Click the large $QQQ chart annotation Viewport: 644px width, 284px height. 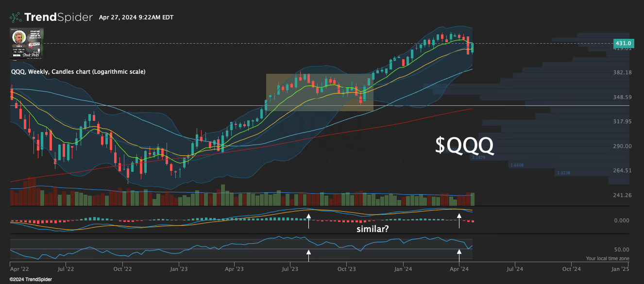tap(465, 145)
